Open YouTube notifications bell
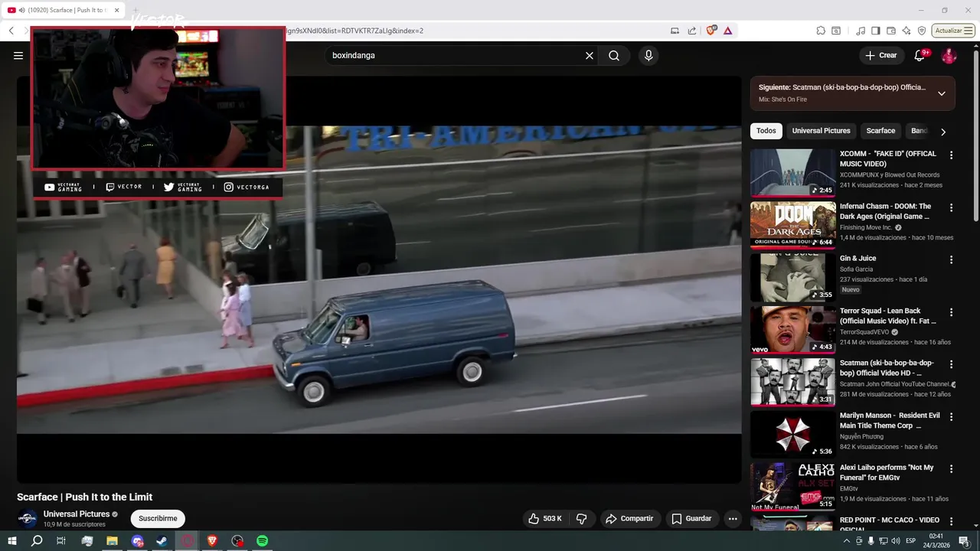Screen dimensions: 980x551 pyautogui.click(x=920, y=55)
